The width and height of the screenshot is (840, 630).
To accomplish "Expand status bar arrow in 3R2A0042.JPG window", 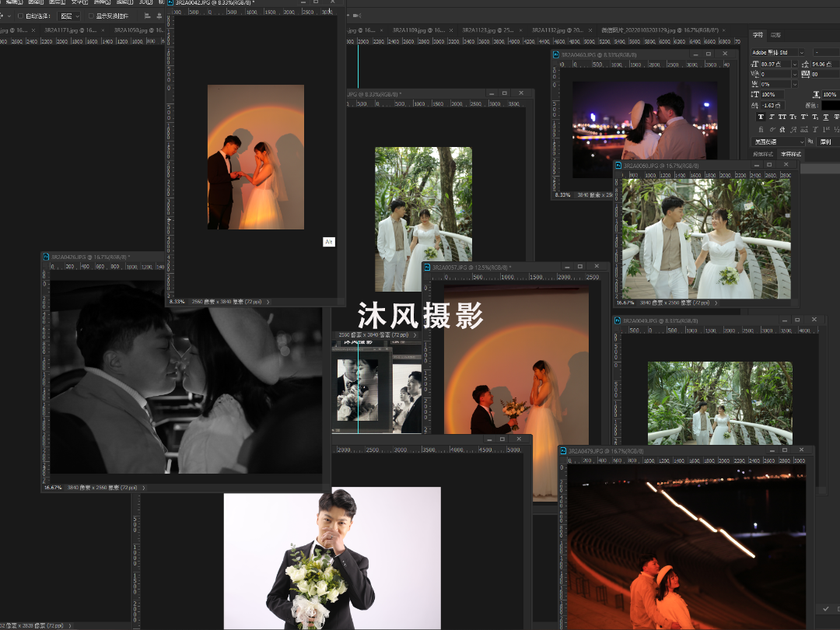I will coord(268,302).
